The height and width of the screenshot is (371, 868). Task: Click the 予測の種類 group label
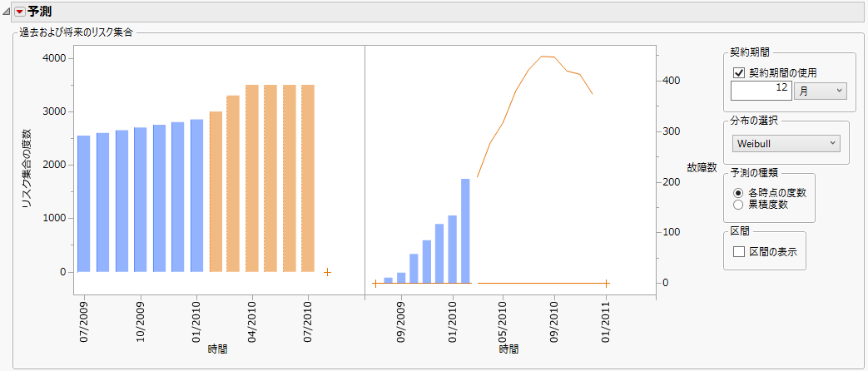(754, 173)
